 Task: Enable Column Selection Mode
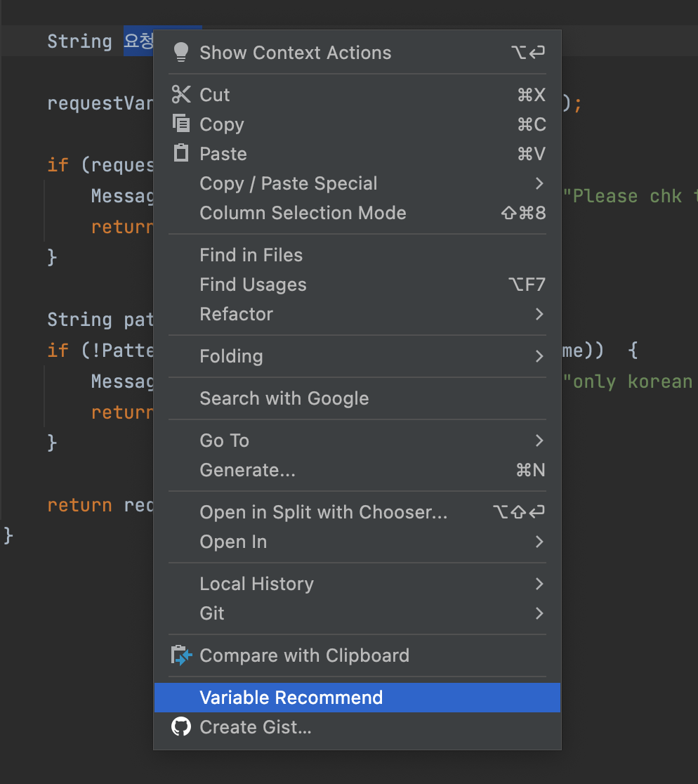303,213
